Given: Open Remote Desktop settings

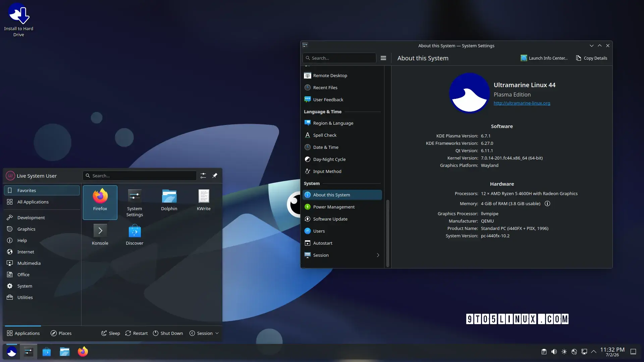Looking at the screenshot, I should pyautogui.click(x=342, y=75).
